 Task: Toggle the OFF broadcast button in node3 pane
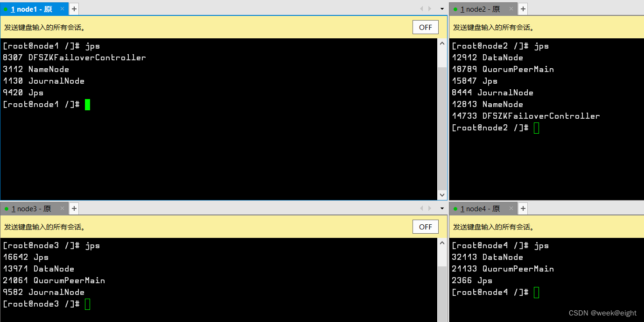point(425,226)
